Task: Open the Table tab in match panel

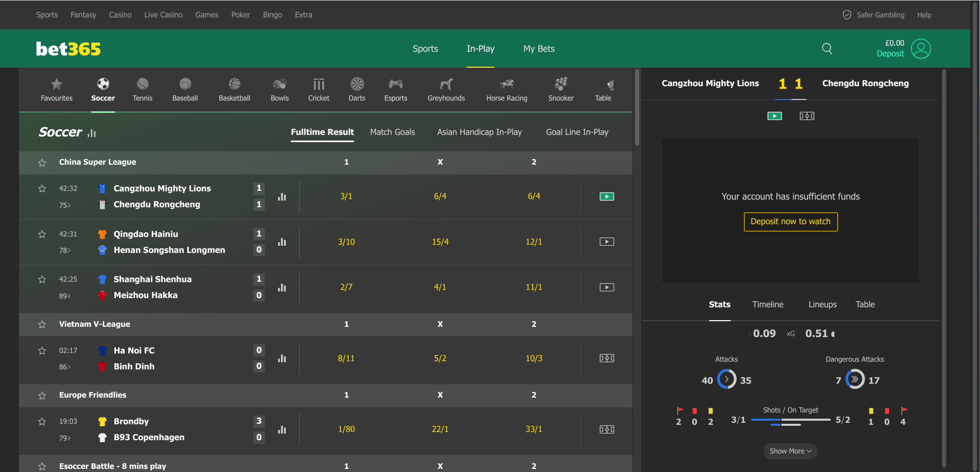Action: click(865, 304)
